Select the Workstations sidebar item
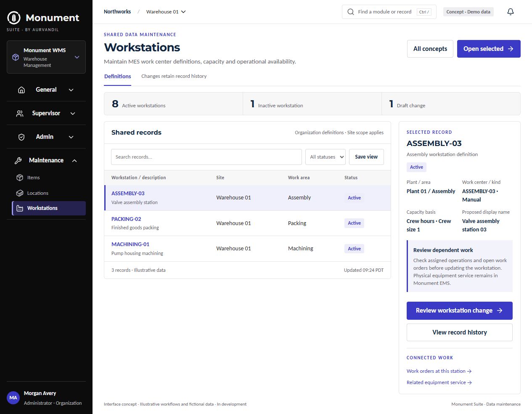532x414 pixels. (49, 208)
